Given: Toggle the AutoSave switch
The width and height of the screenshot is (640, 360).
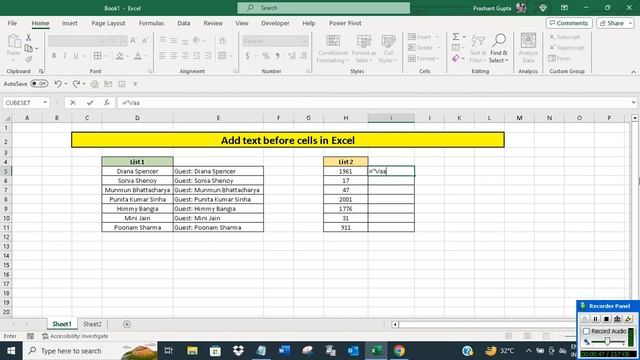Looking at the screenshot, I should [x=39, y=84].
